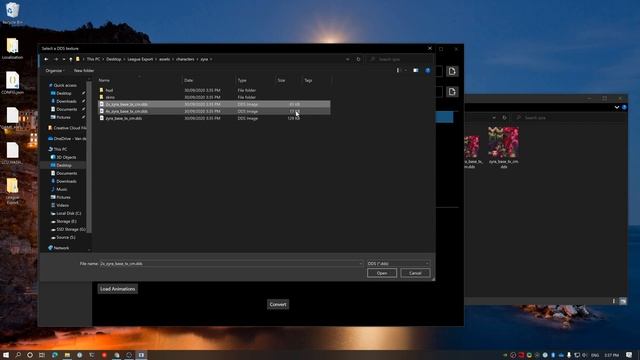Click League Export in the address breadcrumb

pos(140,59)
